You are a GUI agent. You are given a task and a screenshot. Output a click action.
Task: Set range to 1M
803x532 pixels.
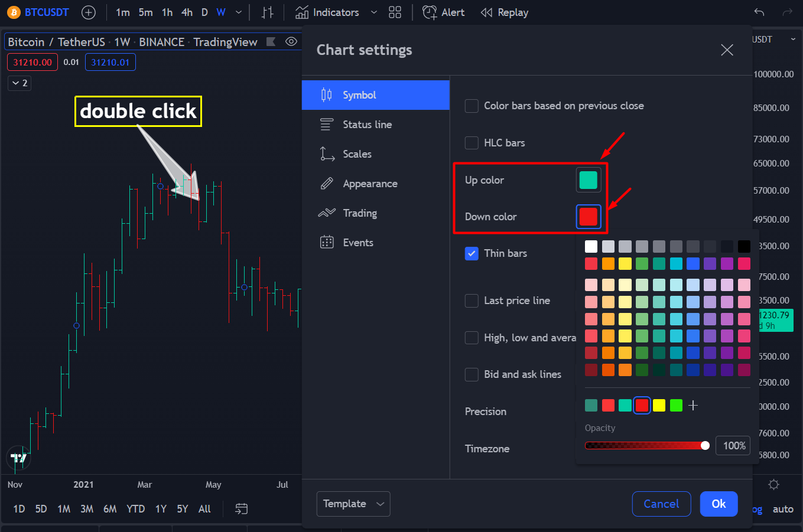click(x=64, y=508)
